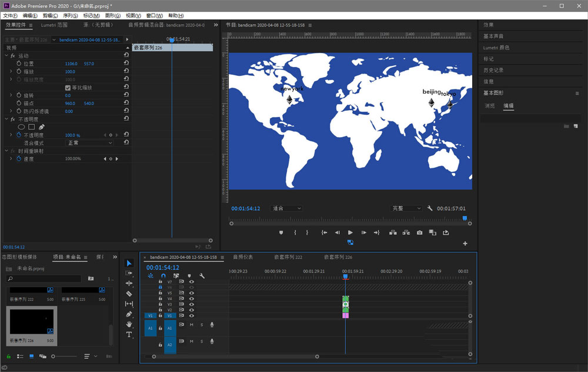Open the 混合模式 dropdown
588x372 pixels.
click(90, 143)
